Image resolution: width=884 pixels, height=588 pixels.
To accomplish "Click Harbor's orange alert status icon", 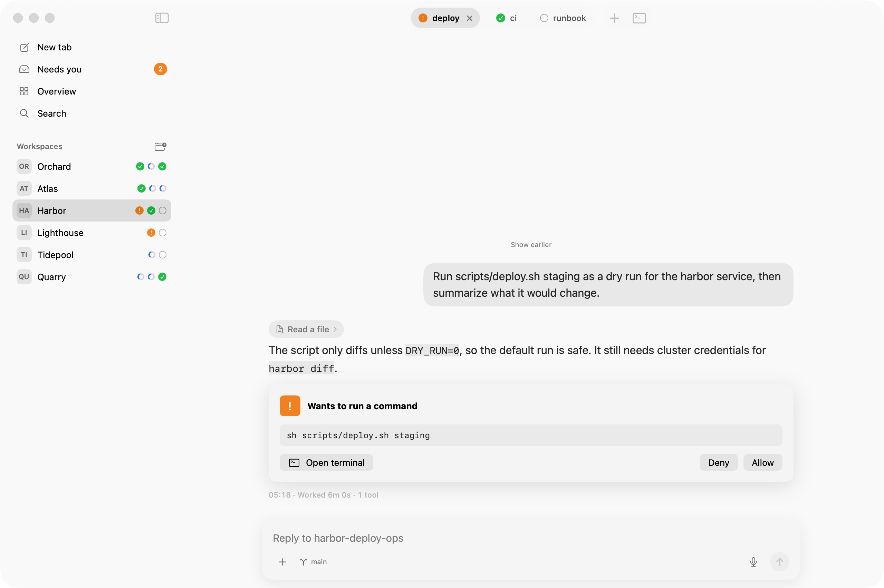I will (x=139, y=210).
